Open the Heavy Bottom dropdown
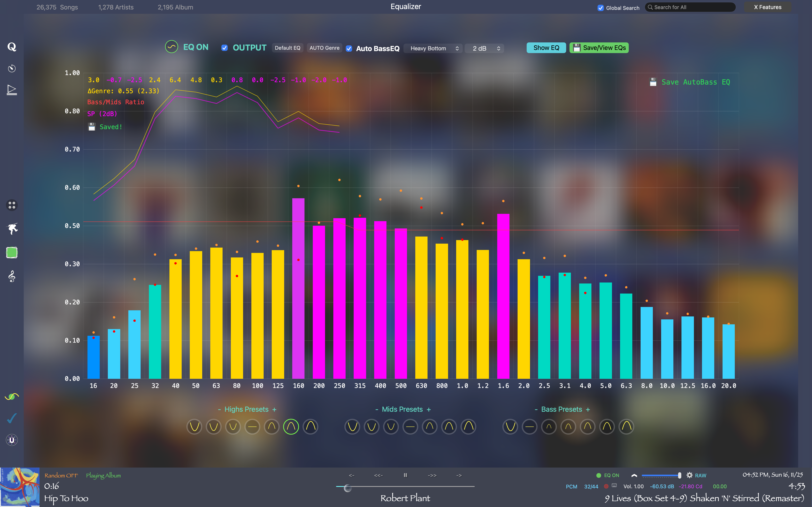The image size is (812, 507). tap(433, 48)
